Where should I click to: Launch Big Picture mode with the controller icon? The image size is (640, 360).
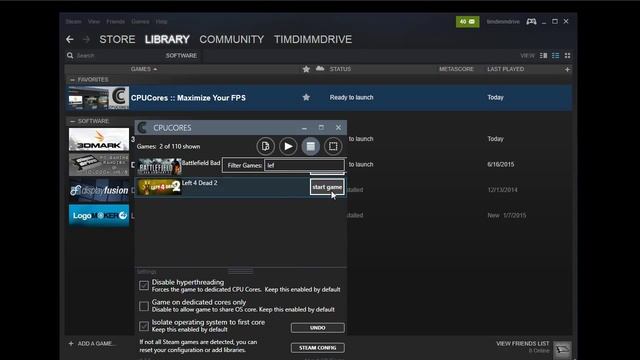click(531, 21)
